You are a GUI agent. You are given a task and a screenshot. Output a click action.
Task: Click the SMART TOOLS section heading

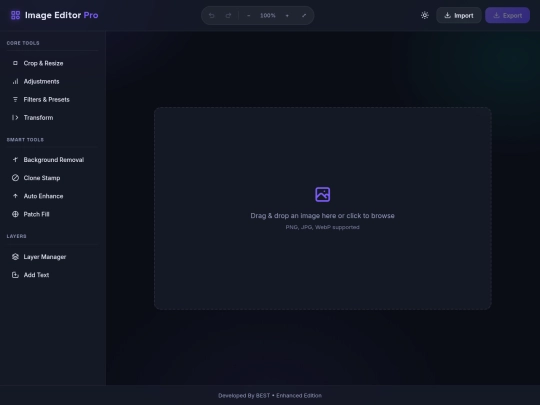click(x=25, y=139)
